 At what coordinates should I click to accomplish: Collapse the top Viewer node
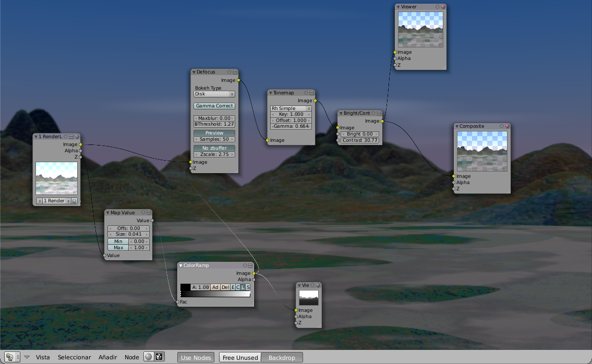[398, 7]
